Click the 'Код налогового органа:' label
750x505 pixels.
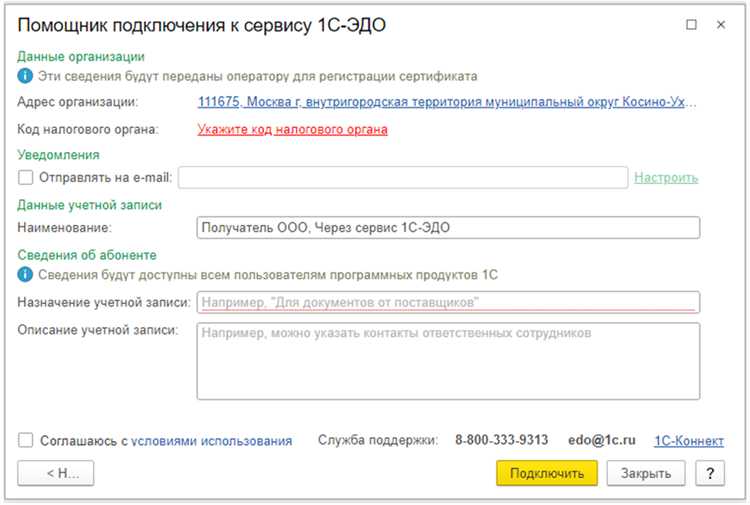coord(88,130)
